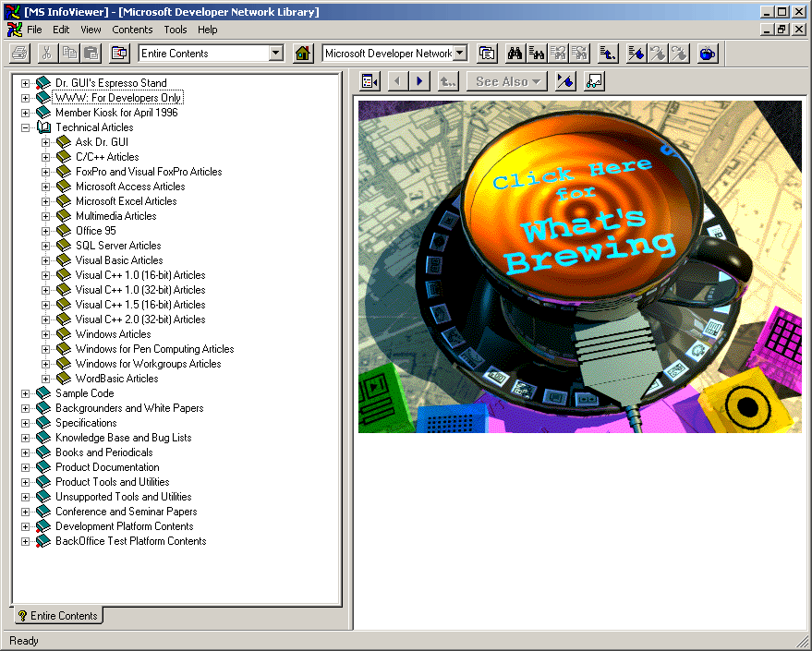Select "Multimedia Articles" in the tree
This screenshot has width=812, height=651.
coord(116,216)
